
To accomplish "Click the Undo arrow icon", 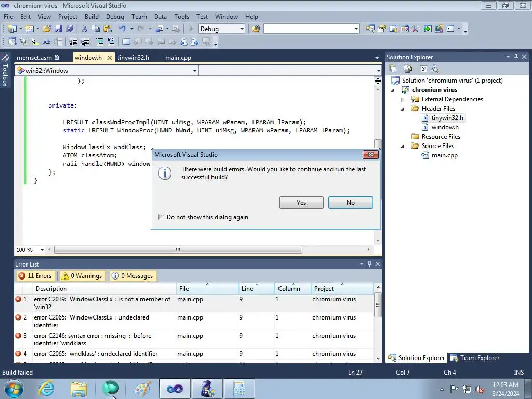I will coord(123,29).
